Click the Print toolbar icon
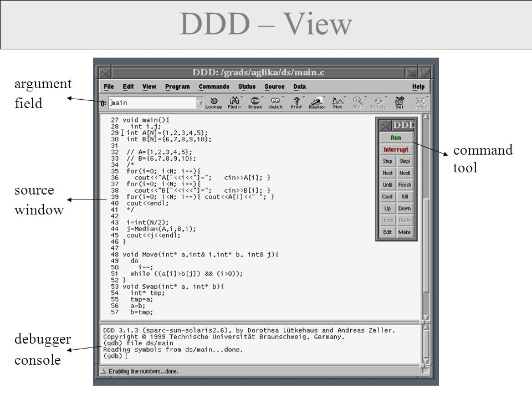Image resolution: width=532 pixels, height=399 pixels. [x=296, y=103]
